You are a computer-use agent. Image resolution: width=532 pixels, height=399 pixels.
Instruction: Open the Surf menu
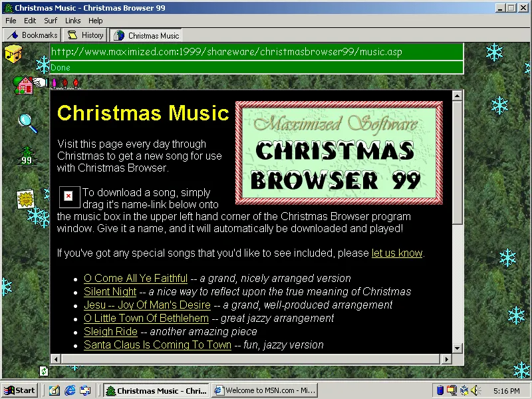[51, 21]
